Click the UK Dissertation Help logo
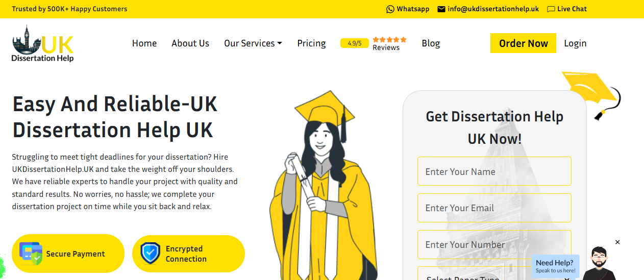Viewport: 644px width, 280px height. [x=43, y=44]
